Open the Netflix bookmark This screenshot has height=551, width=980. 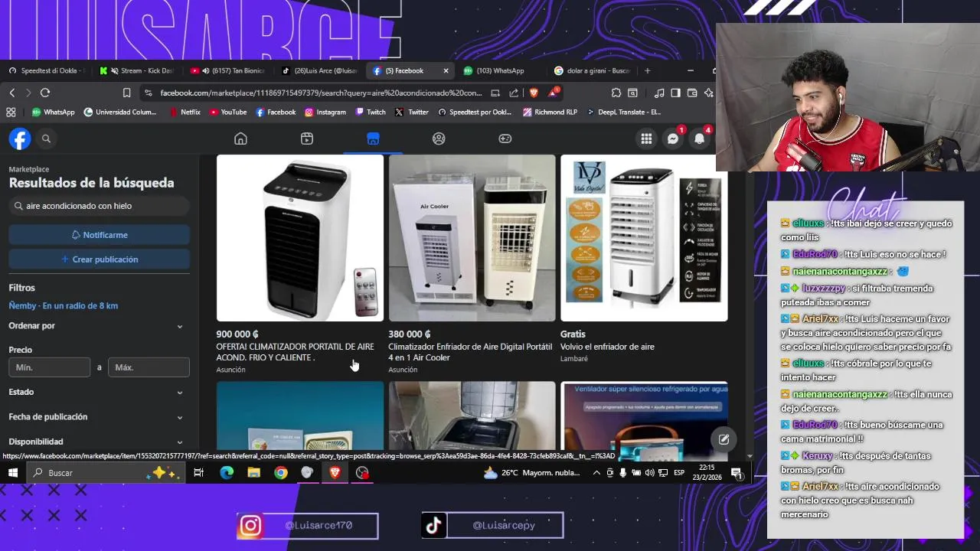(185, 112)
